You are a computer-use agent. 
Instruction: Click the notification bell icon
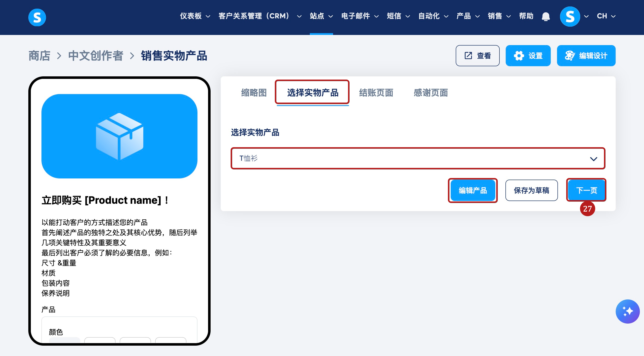[545, 17]
